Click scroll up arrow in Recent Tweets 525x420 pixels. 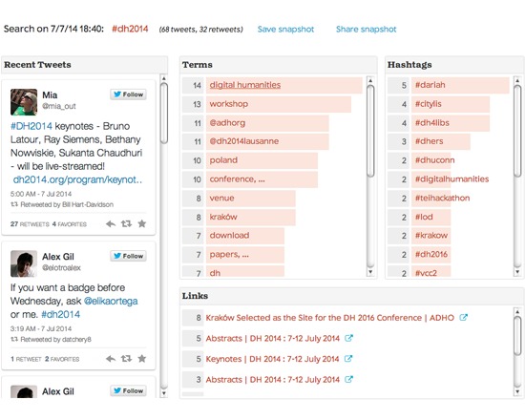click(164, 78)
